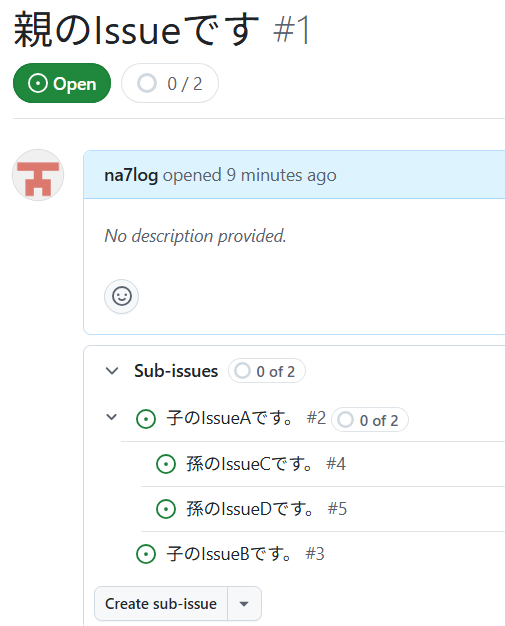505x626 pixels.
Task: Click open-issue icon beside 孫のIssueDです
Action: pos(166,509)
